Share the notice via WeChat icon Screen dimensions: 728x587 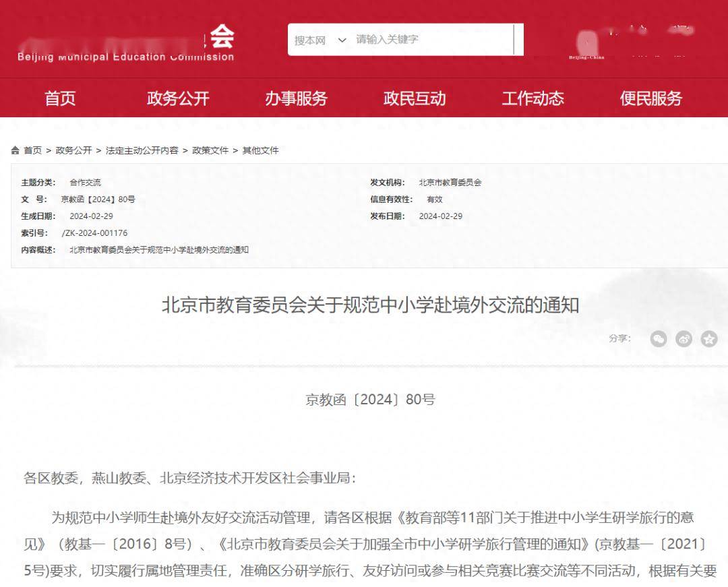coord(658,339)
